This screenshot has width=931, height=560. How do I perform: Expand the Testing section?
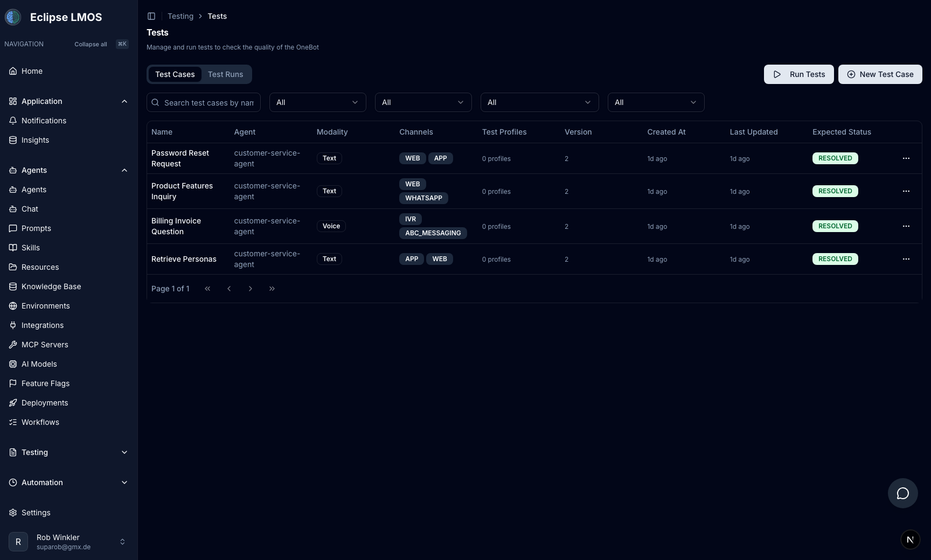[x=69, y=452]
